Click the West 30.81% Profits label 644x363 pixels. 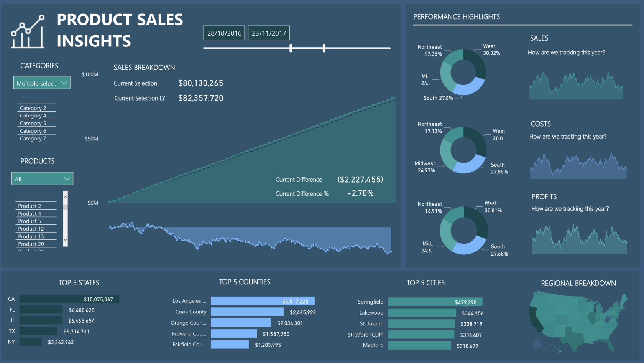pos(493,207)
